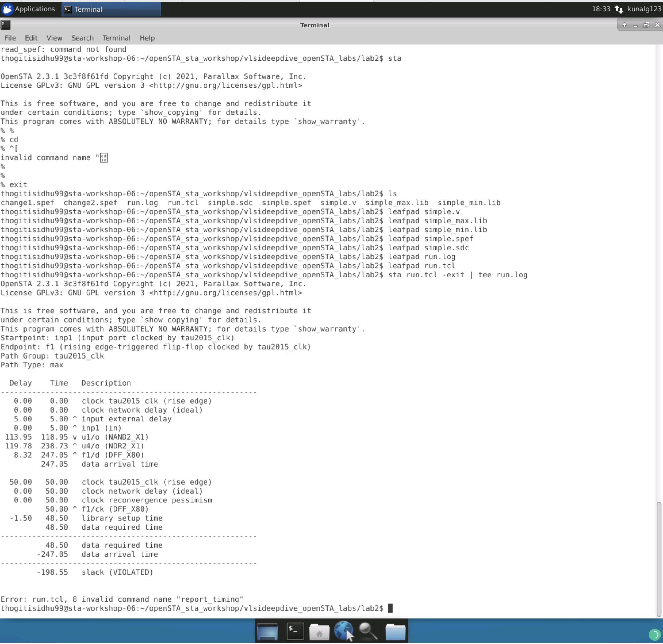
Task: Open the Edit menu
Action: click(31, 38)
